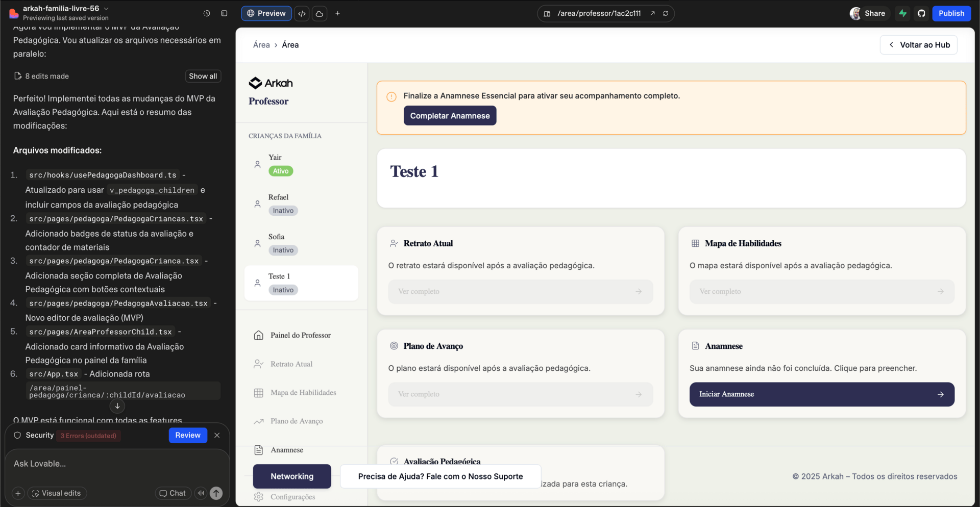Switch to the Preview tab
Viewport: 980px width, 507px height.
coord(266,13)
